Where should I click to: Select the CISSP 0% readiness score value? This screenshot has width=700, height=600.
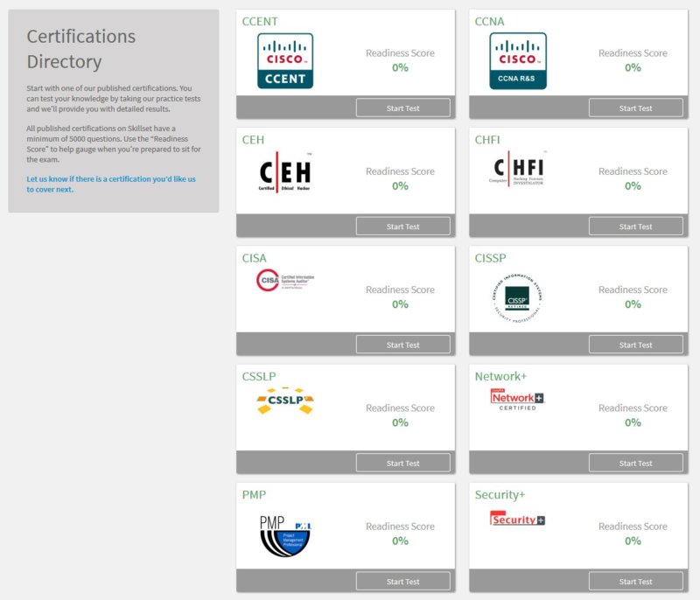coord(633,303)
